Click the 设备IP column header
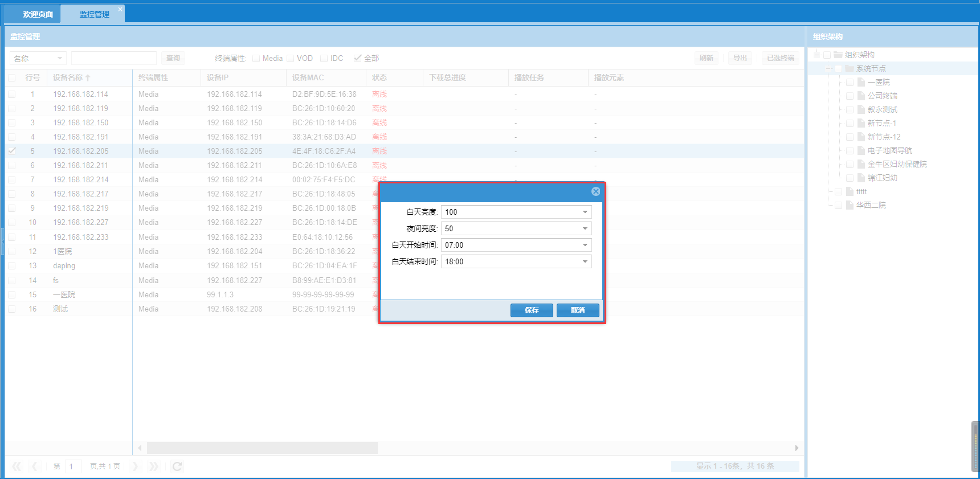The width and height of the screenshot is (980, 479). (x=243, y=77)
